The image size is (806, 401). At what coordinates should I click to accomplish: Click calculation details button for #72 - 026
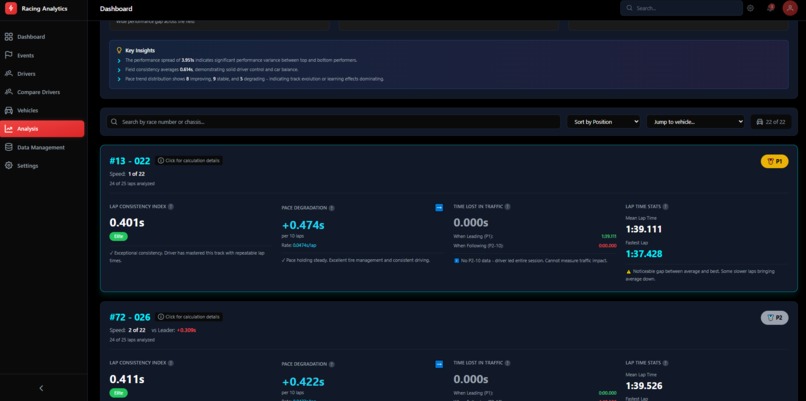[189, 317]
